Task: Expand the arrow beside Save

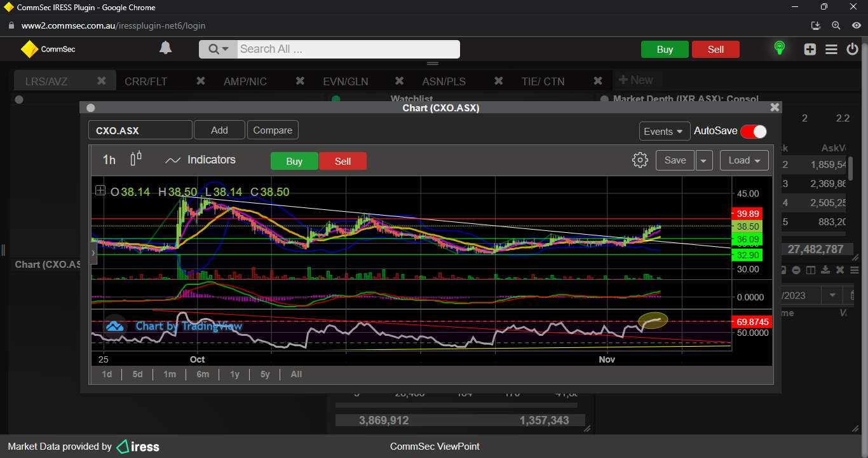Action: tap(703, 160)
